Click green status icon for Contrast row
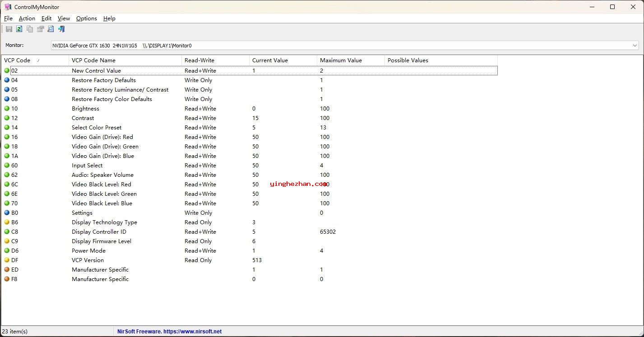 [x=7, y=118]
